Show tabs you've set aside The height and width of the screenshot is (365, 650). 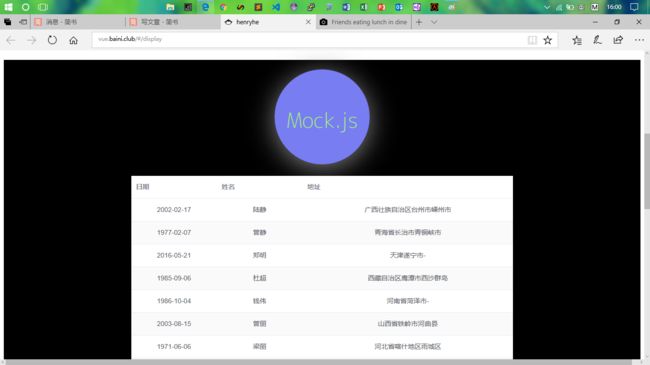8,22
